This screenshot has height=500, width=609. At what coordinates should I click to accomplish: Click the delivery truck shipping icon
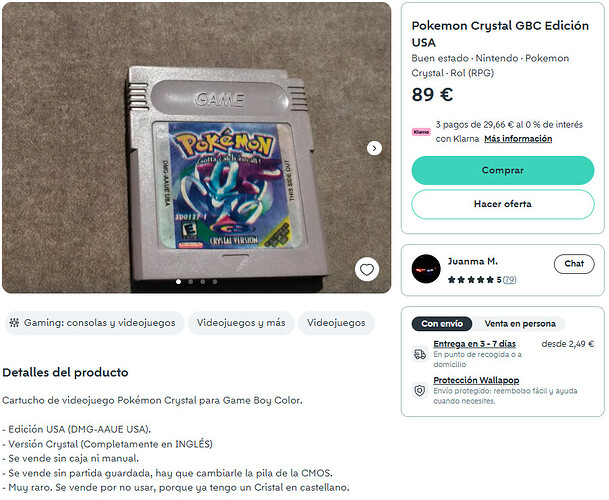[x=420, y=354]
